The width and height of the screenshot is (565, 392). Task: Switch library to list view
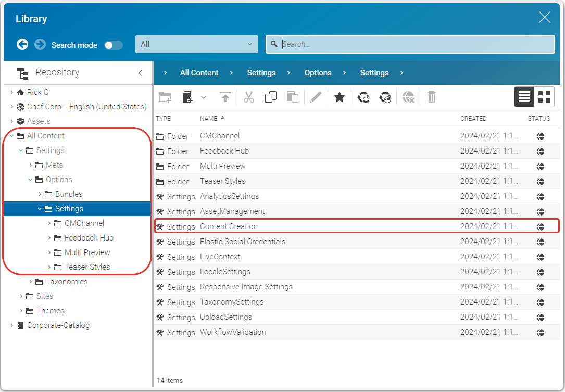pos(524,97)
